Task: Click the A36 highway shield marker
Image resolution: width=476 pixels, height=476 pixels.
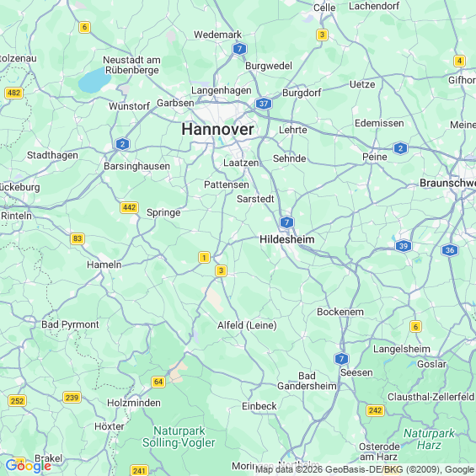Action: pos(450,250)
